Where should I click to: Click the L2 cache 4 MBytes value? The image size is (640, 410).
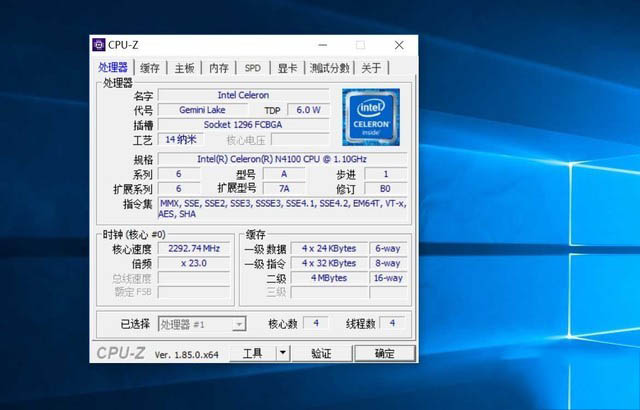[x=329, y=278]
